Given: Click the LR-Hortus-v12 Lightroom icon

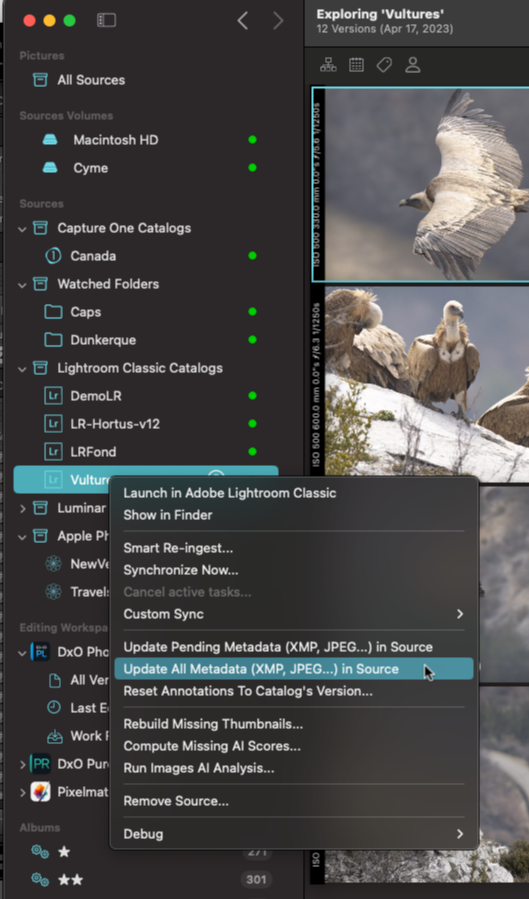Looking at the screenshot, I should pos(53,424).
